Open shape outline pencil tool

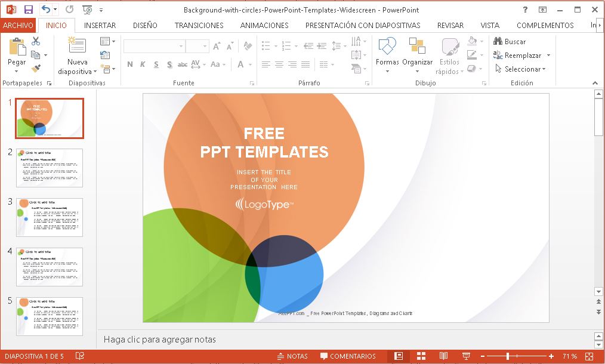474,55
